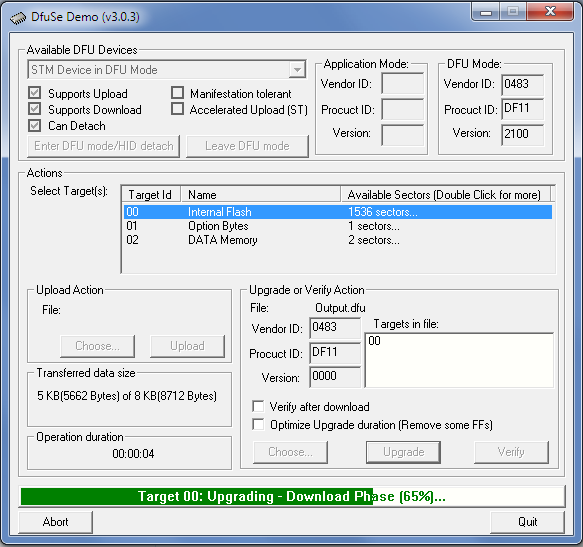Toggle the Supports Upload checkbox

(x=35, y=93)
